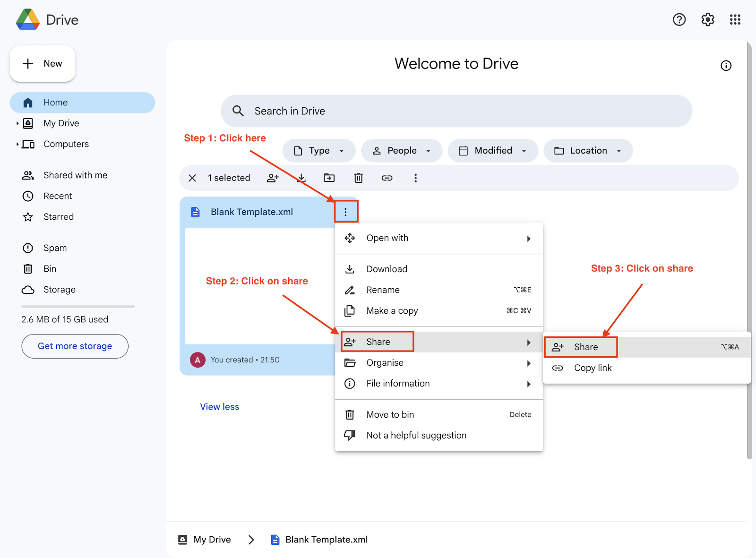Open My Drive in the bottom breadcrumb
Viewport: 756px width, 558px height.
205,540
